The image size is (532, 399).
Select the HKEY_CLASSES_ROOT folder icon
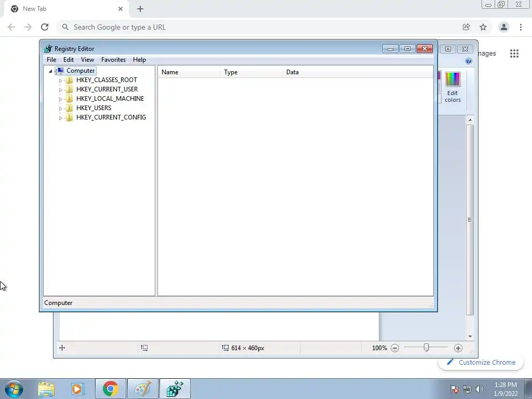click(69, 80)
